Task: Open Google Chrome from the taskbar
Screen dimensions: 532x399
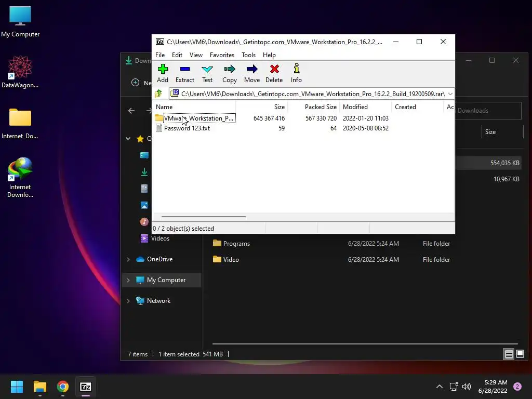Action: pyautogui.click(x=63, y=387)
